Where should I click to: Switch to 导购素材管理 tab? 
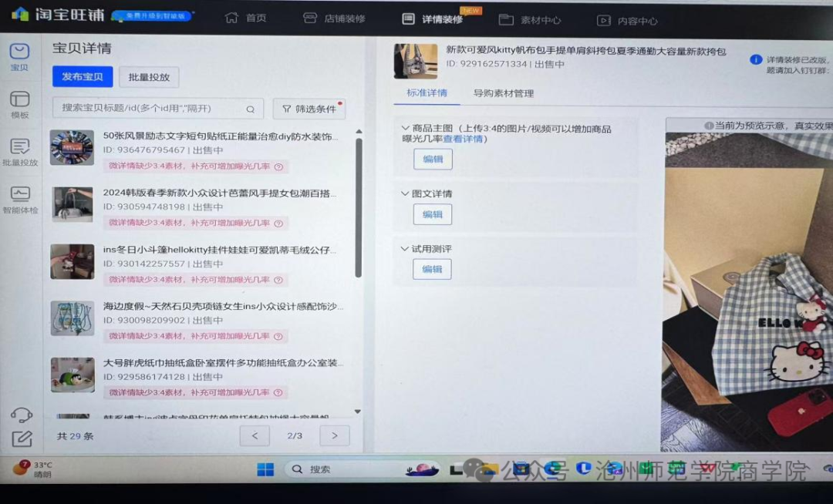click(503, 93)
